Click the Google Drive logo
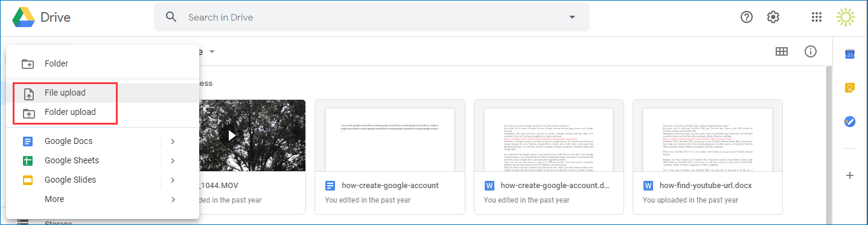 pos(24,18)
